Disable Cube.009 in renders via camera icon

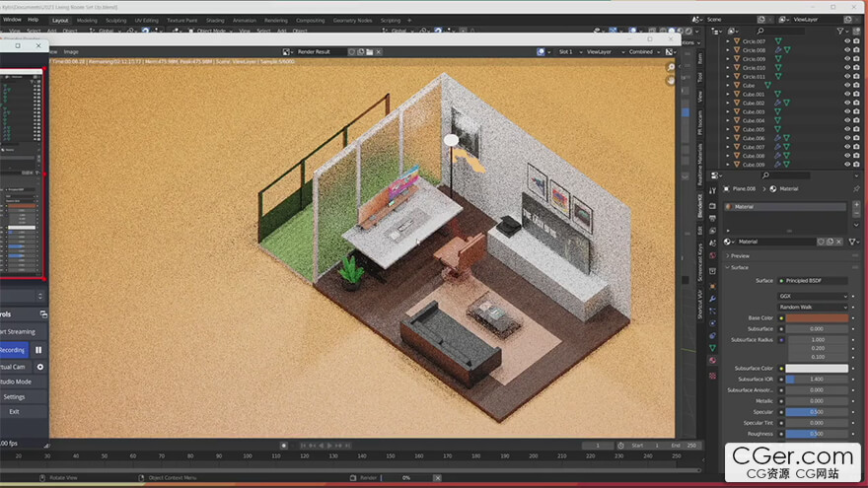(x=858, y=164)
